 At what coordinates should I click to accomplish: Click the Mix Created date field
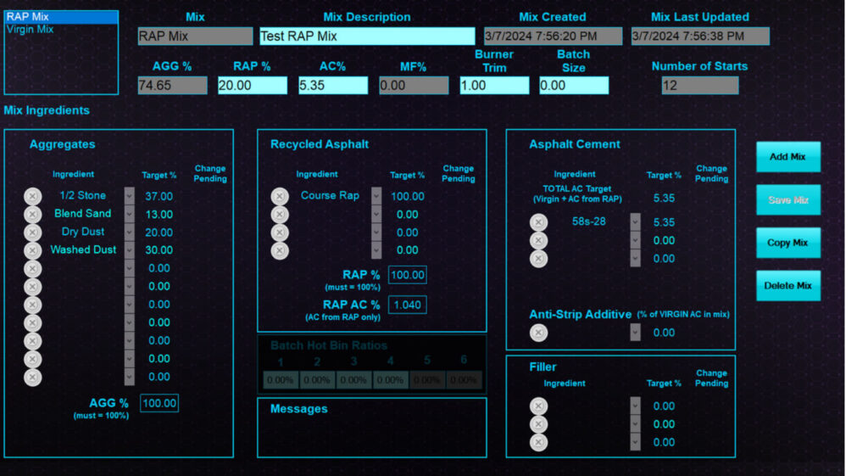pos(553,36)
